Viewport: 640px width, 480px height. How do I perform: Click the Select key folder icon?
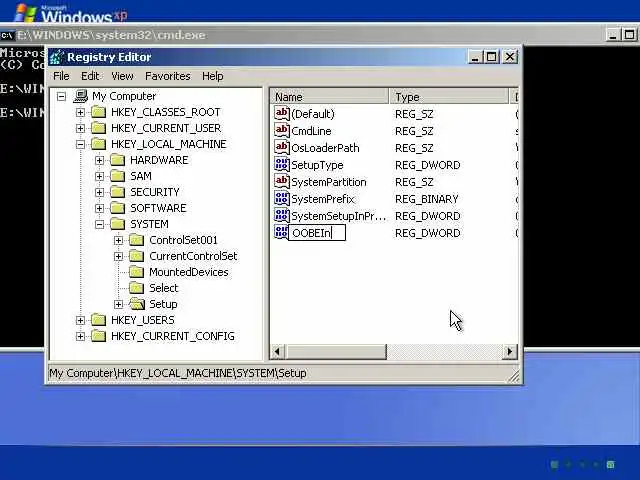(x=136, y=288)
